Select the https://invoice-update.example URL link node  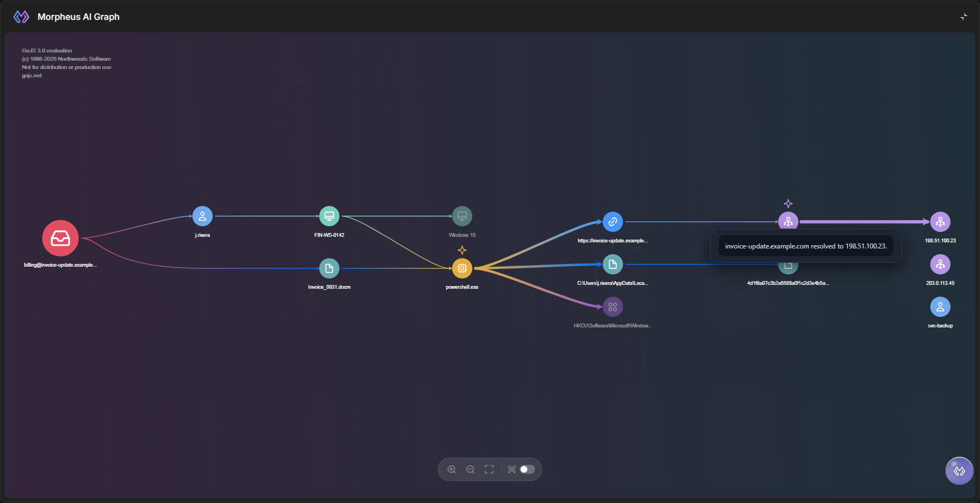(613, 222)
